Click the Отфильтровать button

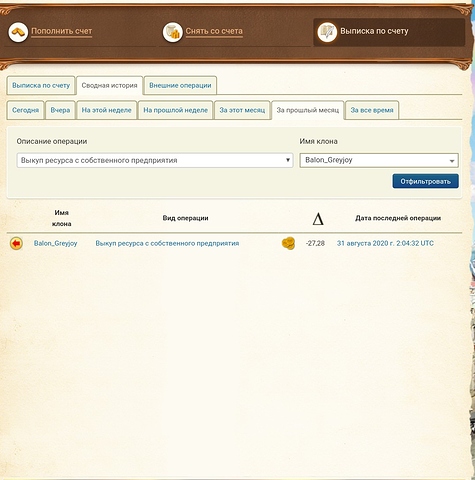426,181
